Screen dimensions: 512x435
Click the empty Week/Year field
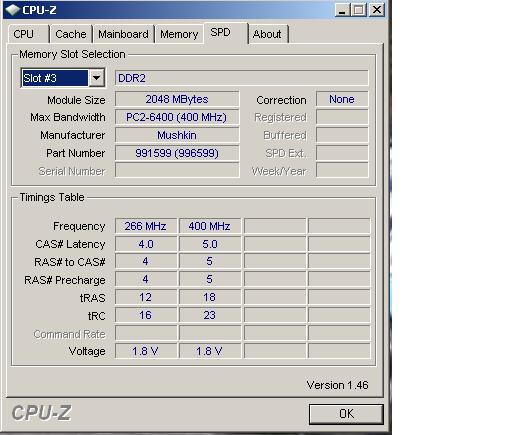click(x=342, y=170)
